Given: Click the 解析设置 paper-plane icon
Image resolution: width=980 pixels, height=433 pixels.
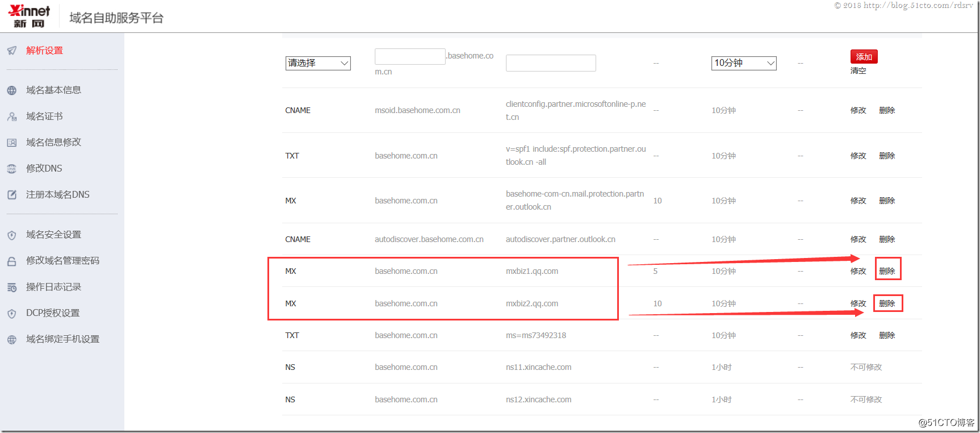Looking at the screenshot, I should pyautogui.click(x=12, y=51).
